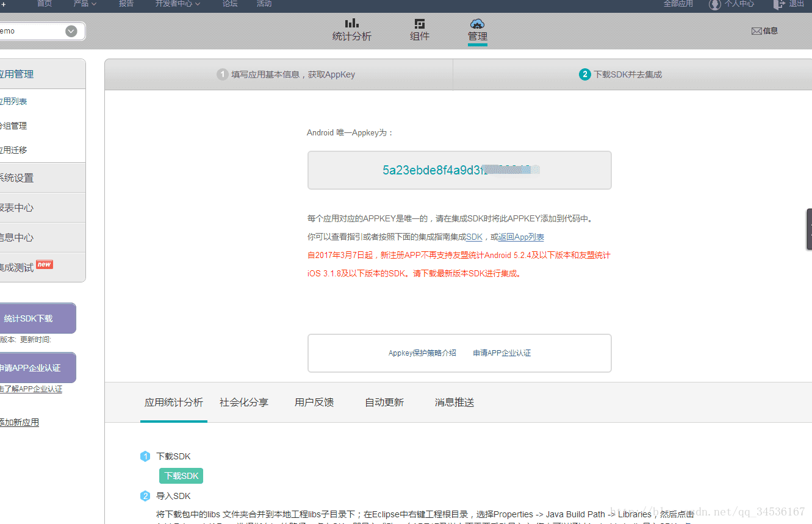
Task: Open 应用迁移 in sidebar
Action: (x=13, y=150)
